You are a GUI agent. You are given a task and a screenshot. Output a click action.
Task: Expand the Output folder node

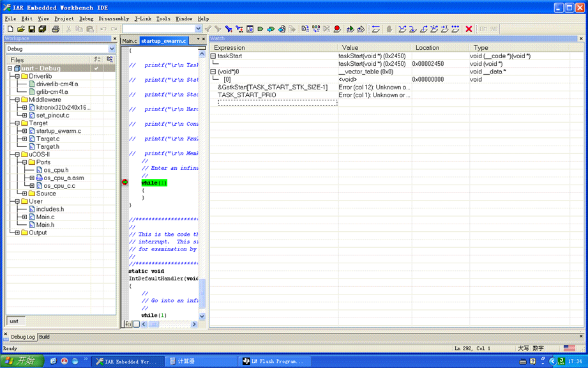17,233
